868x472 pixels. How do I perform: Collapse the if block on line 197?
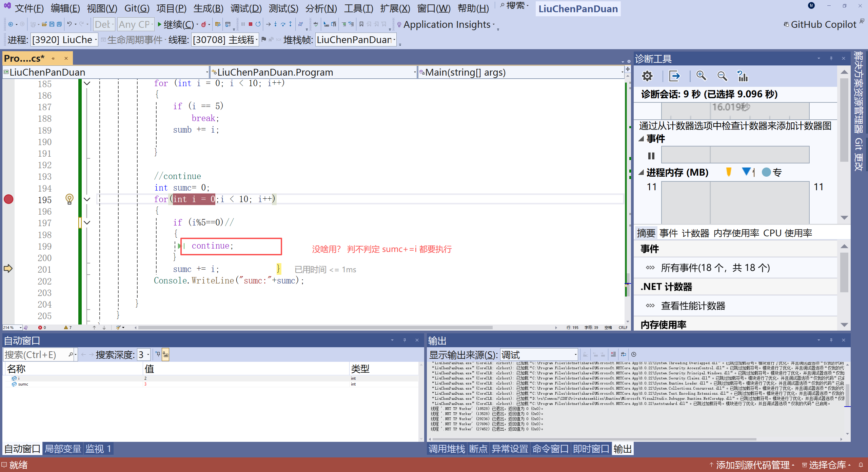87,223
